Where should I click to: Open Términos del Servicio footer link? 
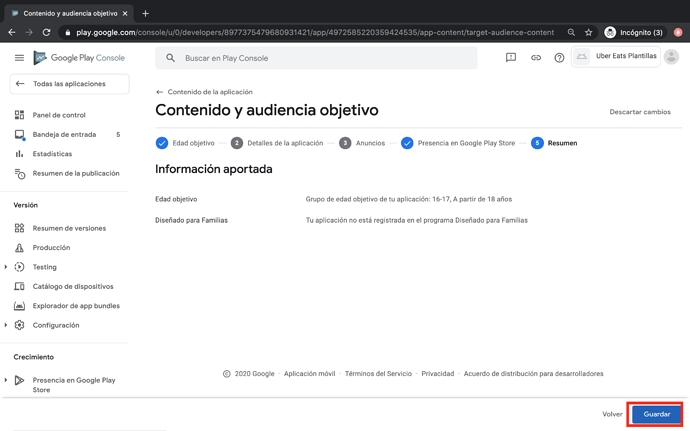(378, 374)
